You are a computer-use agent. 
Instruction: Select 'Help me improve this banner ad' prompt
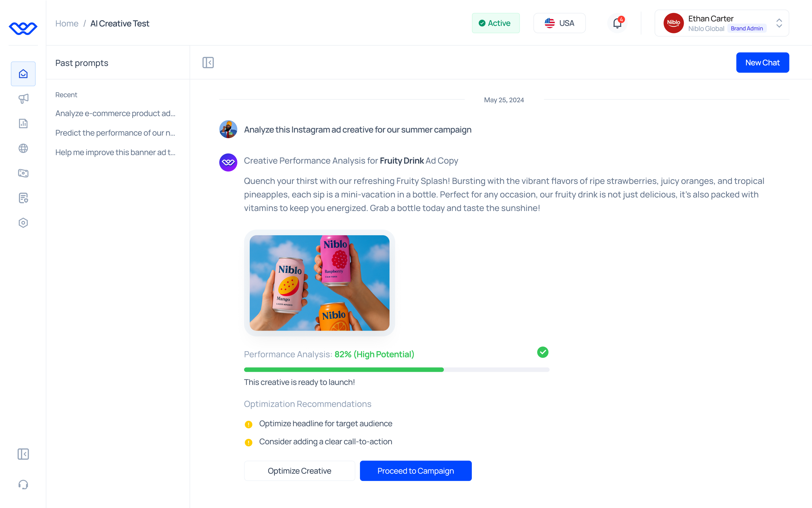coord(115,152)
